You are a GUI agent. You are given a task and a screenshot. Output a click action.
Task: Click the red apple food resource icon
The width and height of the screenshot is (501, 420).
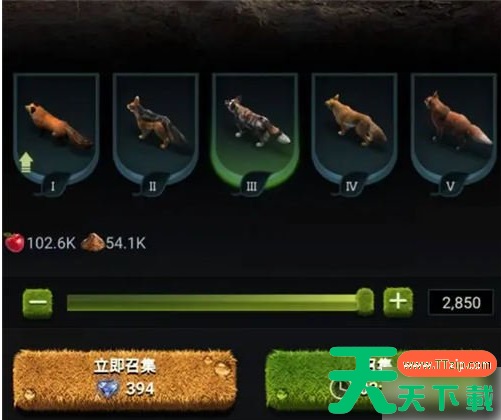click(x=14, y=243)
